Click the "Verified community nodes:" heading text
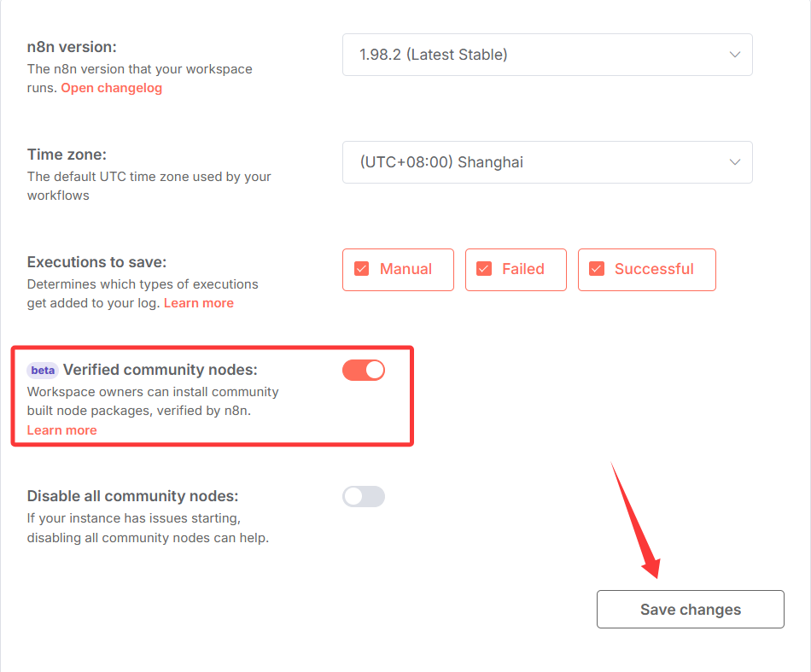Viewport: 811px width, 672px height. (160, 370)
